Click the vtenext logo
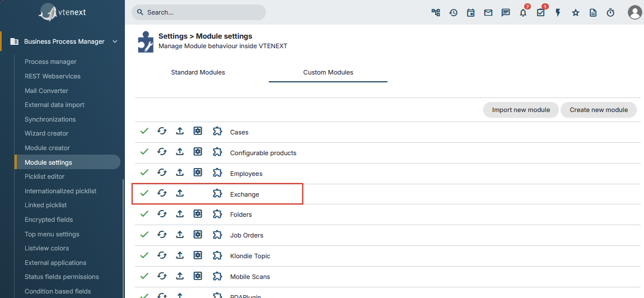This screenshot has width=644, height=298. click(62, 12)
